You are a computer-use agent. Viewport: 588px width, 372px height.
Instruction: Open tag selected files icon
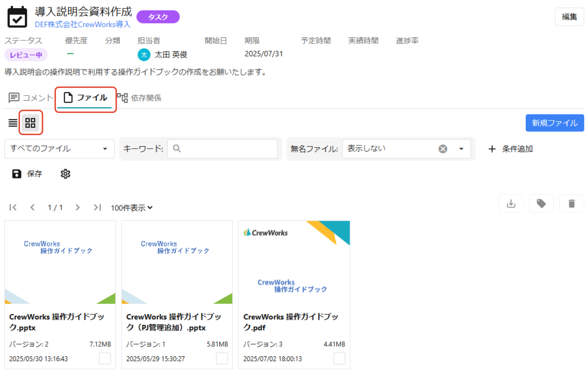[541, 203]
